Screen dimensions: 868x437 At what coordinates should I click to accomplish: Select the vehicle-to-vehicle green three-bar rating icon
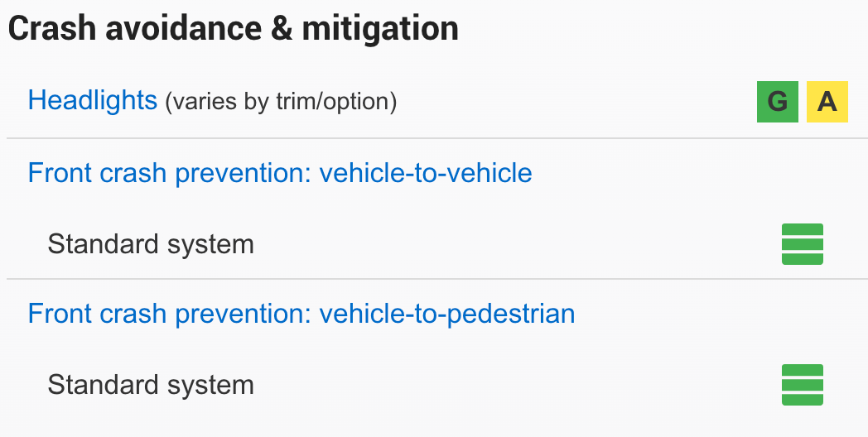[802, 244]
